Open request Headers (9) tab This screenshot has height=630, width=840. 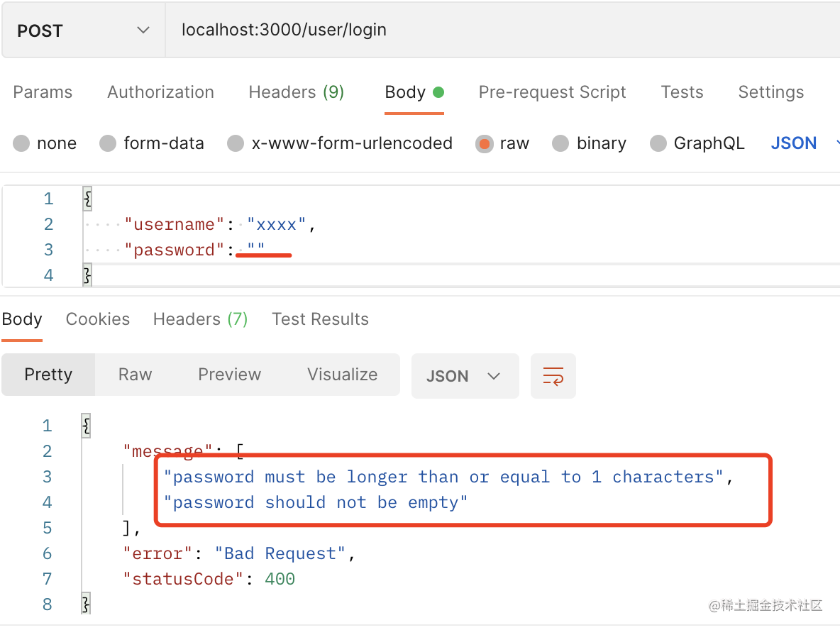tap(296, 92)
